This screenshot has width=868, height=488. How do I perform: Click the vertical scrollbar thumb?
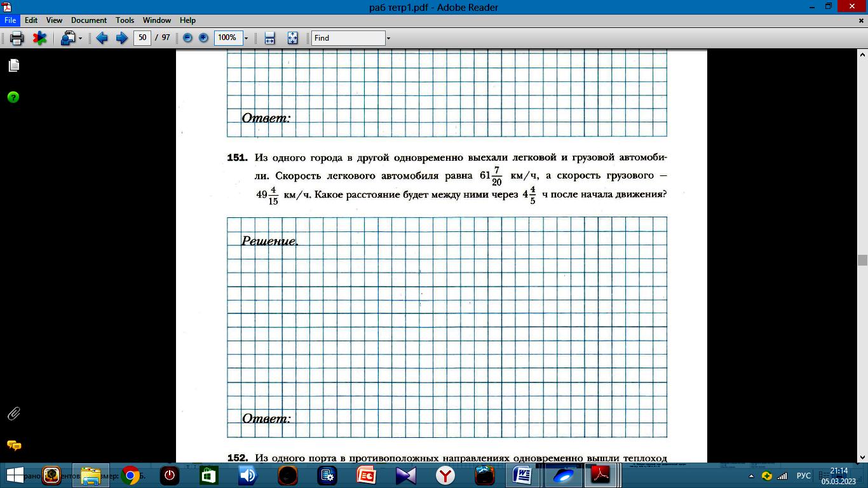tap(862, 260)
